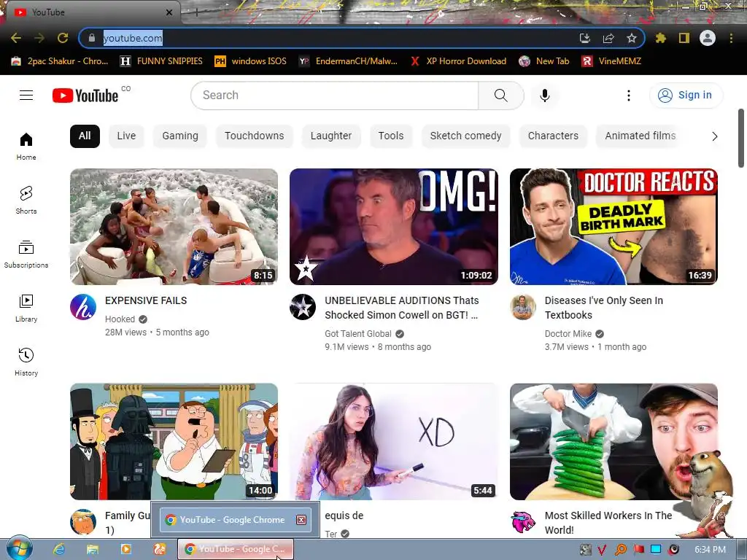Open History in the sidebar
This screenshot has height=560, width=747.
click(26, 362)
